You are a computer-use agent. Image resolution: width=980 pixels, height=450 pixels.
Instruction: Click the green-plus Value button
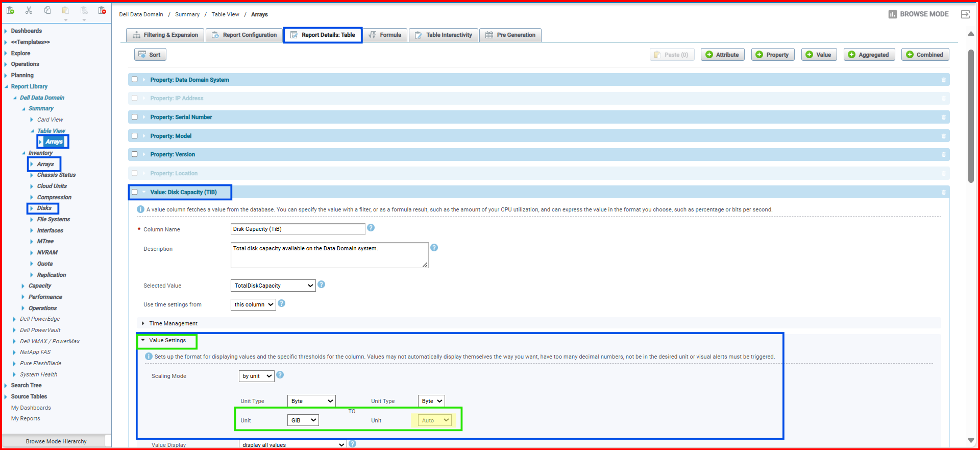point(819,55)
